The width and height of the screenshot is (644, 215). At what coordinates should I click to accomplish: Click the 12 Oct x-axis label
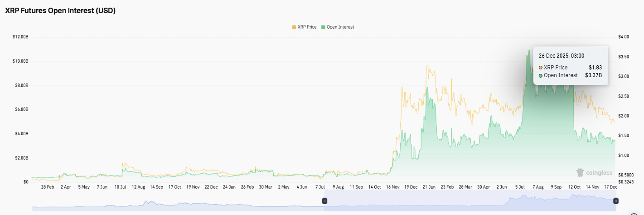(x=575, y=187)
